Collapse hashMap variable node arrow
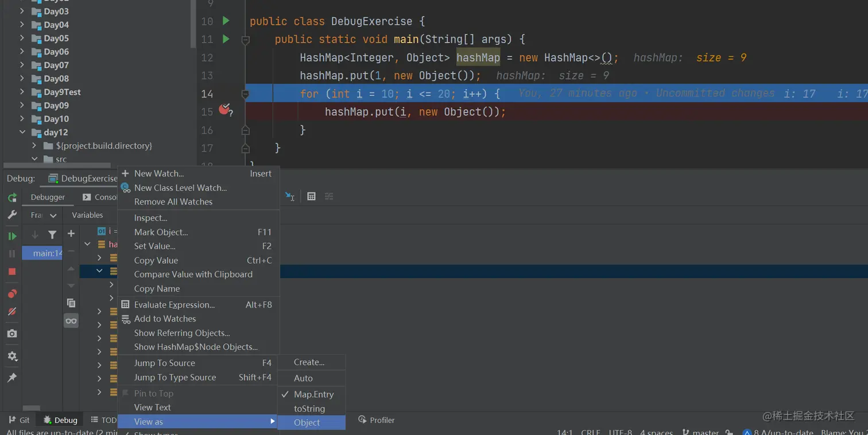Image resolution: width=868 pixels, height=435 pixels. coord(87,244)
